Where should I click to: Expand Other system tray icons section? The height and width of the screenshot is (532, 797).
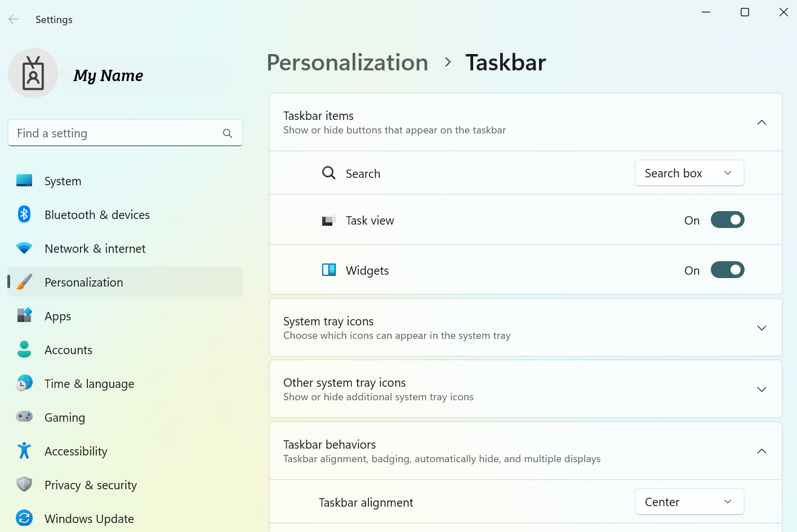pyautogui.click(x=762, y=390)
